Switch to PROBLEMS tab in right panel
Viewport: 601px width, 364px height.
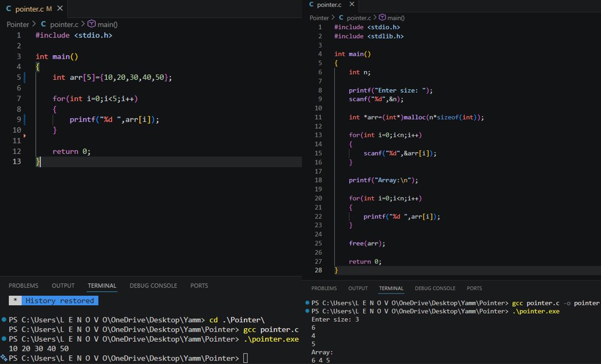(x=324, y=288)
